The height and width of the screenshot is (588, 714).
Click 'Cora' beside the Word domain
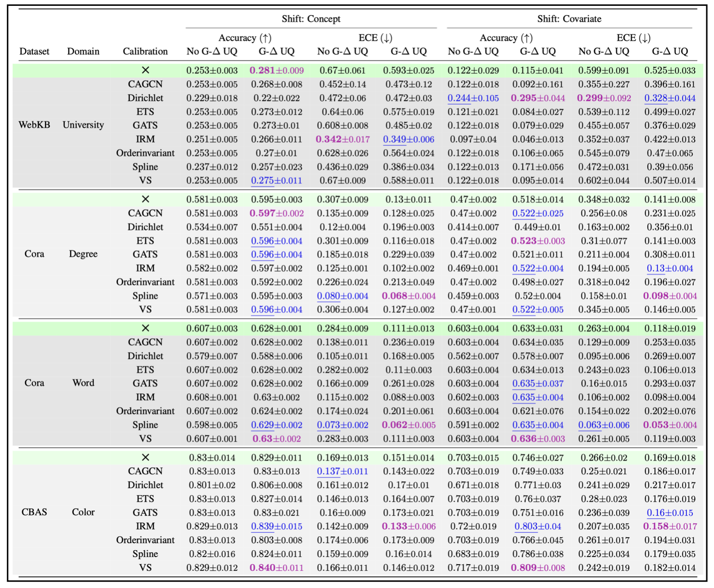point(34,383)
